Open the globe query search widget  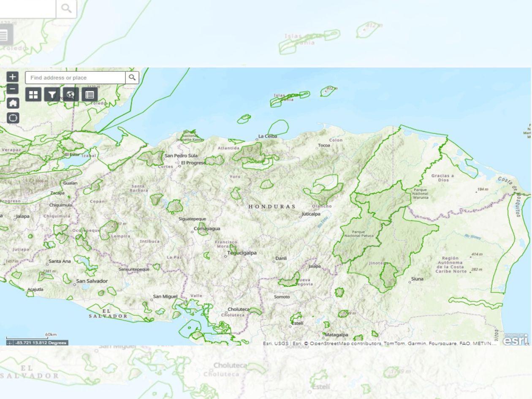tap(71, 94)
